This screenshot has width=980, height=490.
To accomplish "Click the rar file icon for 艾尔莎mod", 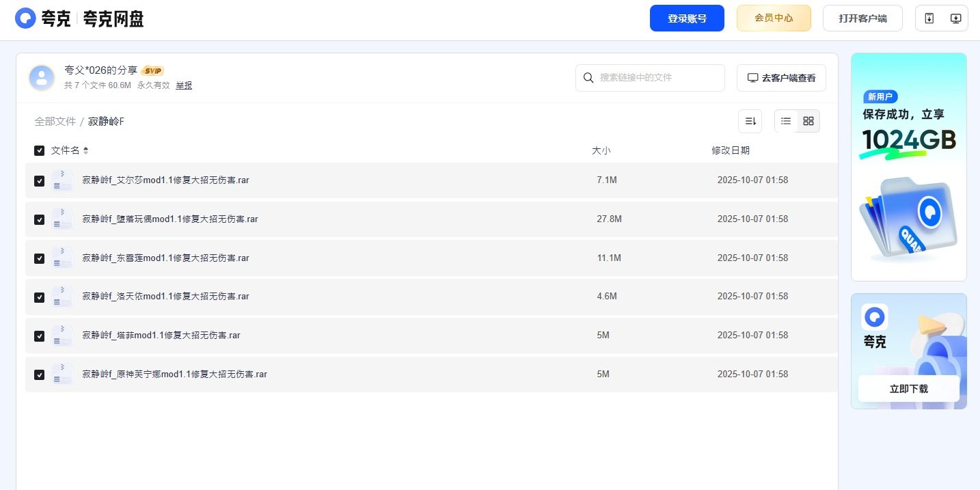I will [x=62, y=180].
